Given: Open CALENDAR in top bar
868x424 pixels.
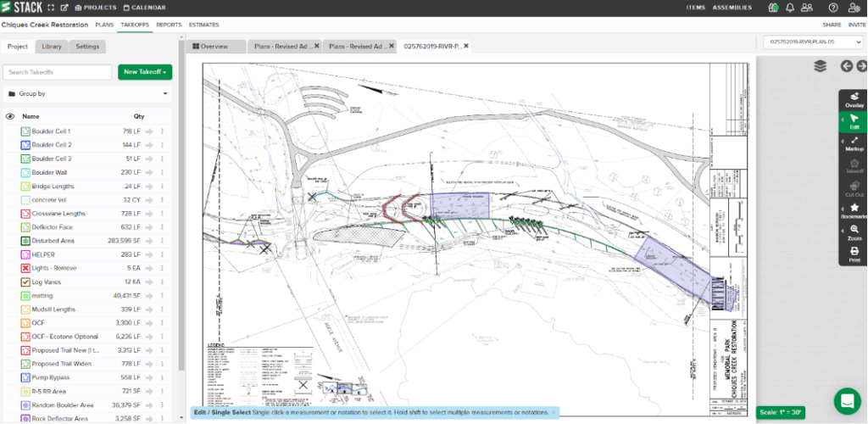Looking at the screenshot, I should point(144,8).
